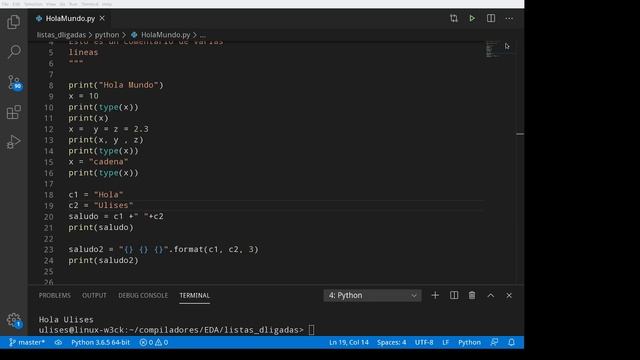This screenshot has height=360, width=640.
Task: Open the Manage gear menu
Action: [x=14, y=320]
